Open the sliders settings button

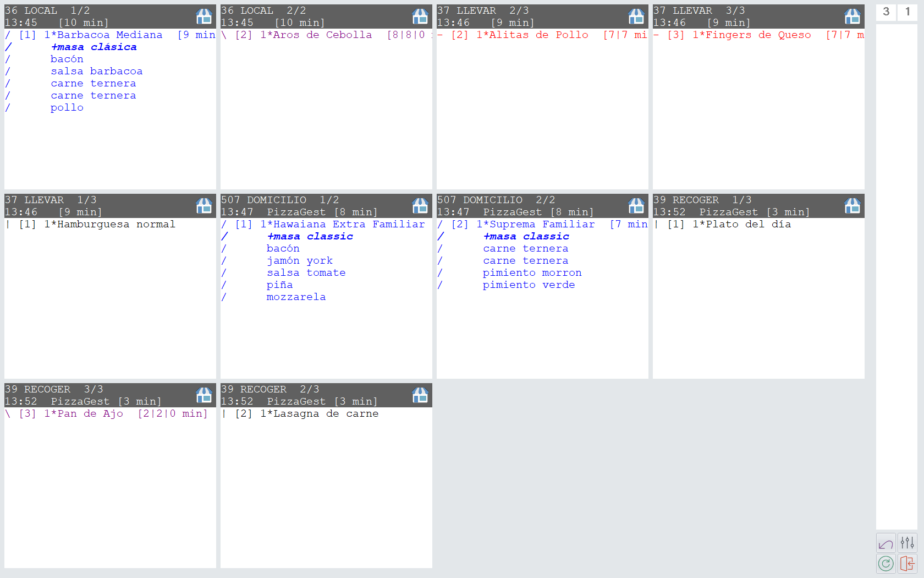(907, 543)
